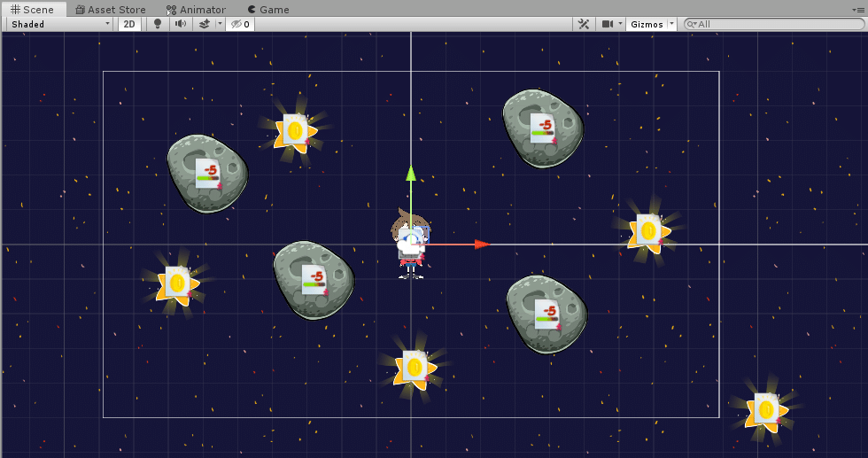
Task: Open the scene camera settings dropdown arrow
Action: pyautogui.click(x=620, y=24)
